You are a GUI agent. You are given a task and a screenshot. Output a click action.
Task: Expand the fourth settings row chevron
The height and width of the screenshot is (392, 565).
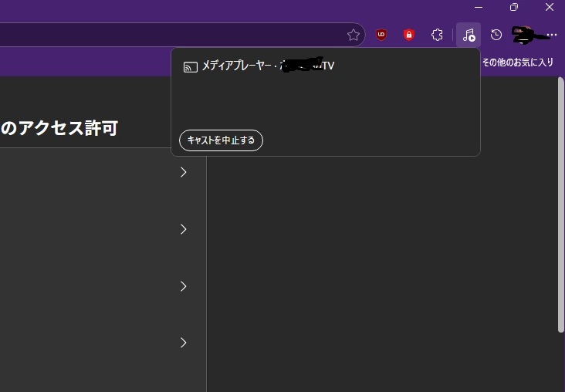(184, 343)
